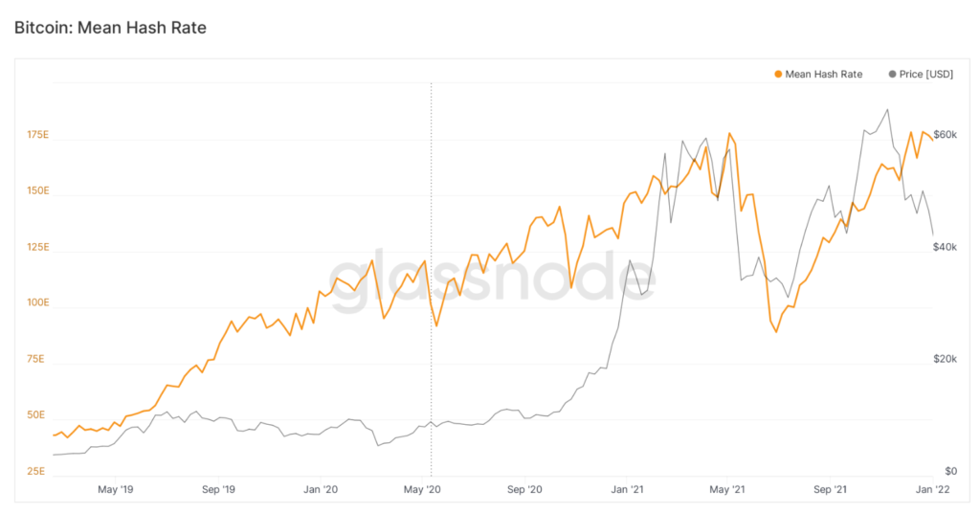Click the $60k price axis label

944,135
